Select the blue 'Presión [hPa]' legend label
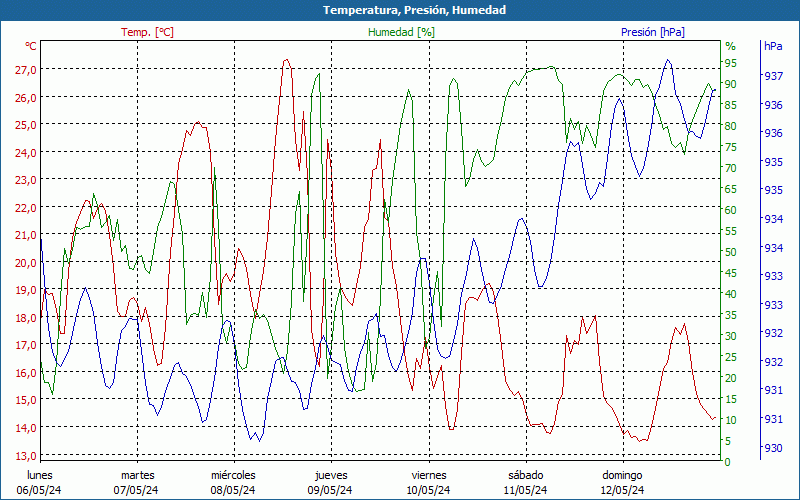Image resolution: width=800 pixels, height=500 pixels. pos(653,32)
